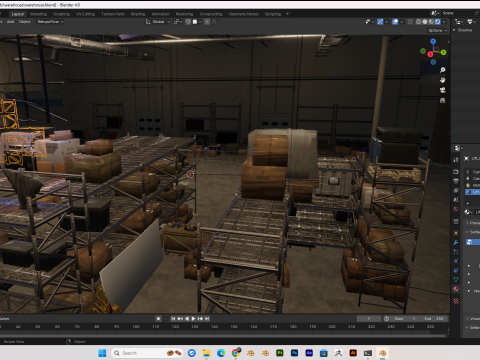Viewport: 480px width, 360px height.
Task: Open the Modeling workspace tab
Action: point(38,14)
